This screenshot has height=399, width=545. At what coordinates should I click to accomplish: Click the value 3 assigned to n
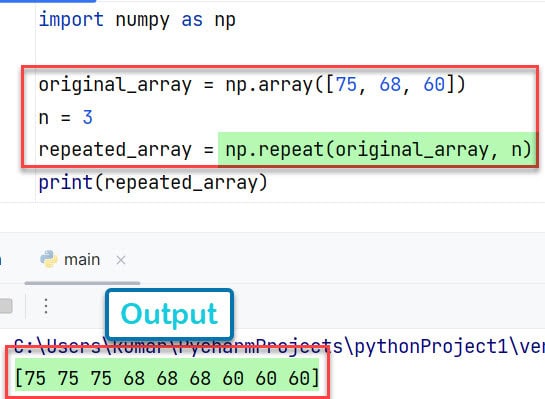click(88, 117)
